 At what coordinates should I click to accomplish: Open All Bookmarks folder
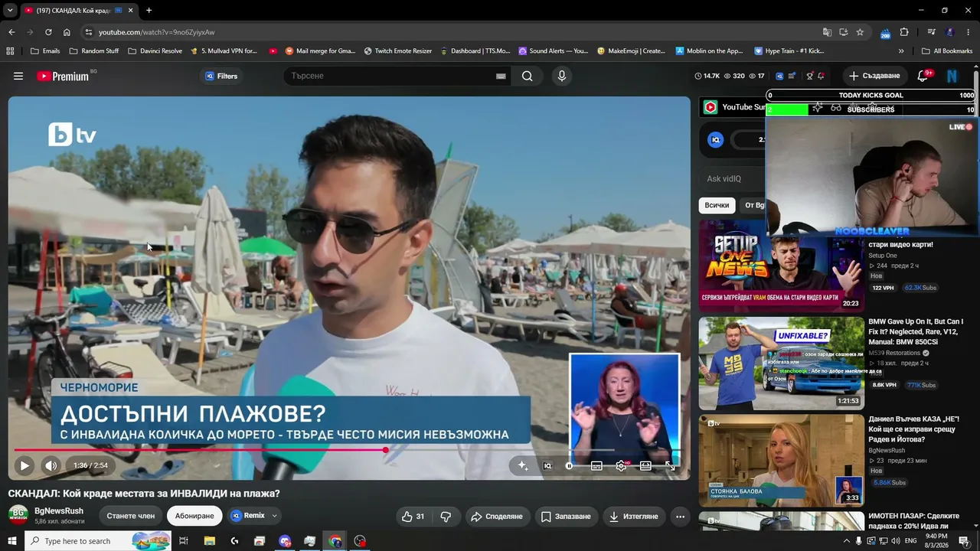tap(947, 51)
